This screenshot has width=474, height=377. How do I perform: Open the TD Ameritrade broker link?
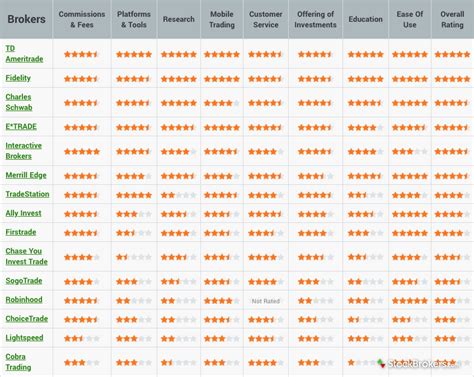click(x=24, y=54)
